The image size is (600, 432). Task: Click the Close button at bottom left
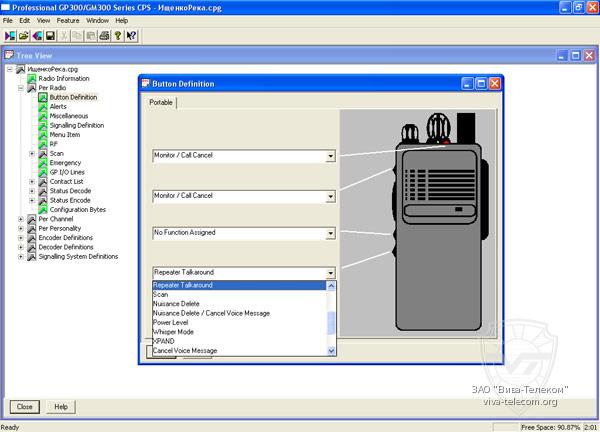point(25,407)
